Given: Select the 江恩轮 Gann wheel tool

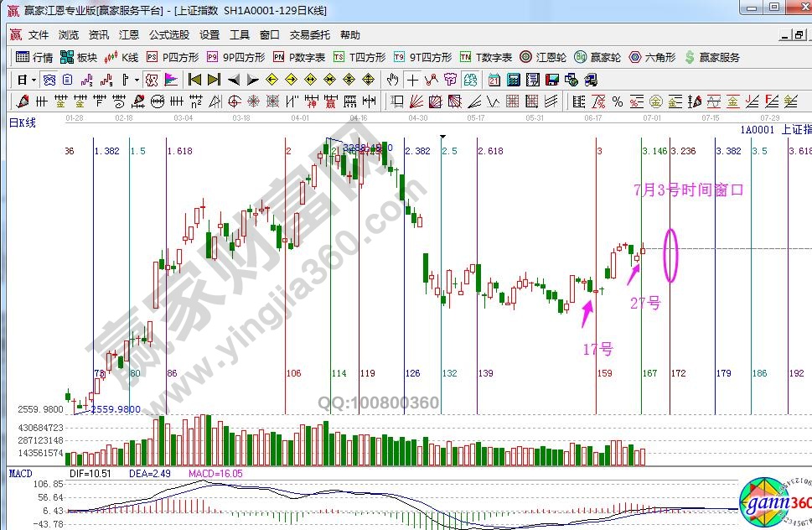Looking at the screenshot, I should pos(543,58).
